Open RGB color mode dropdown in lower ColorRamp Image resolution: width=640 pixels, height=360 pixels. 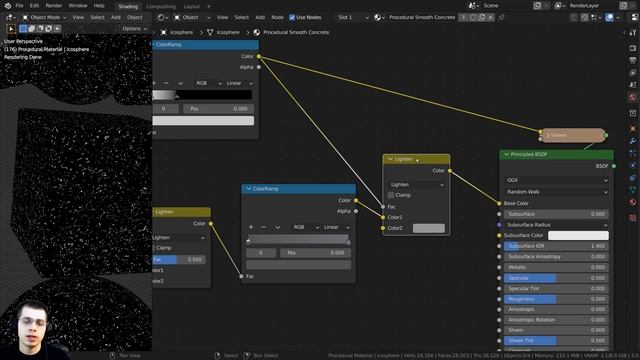point(304,227)
